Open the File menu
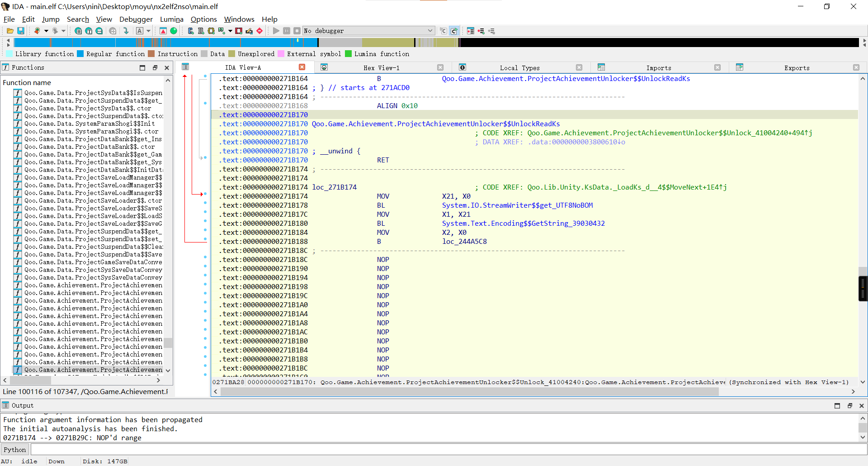The height and width of the screenshot is (466, 868). click(x=9, y=19)
